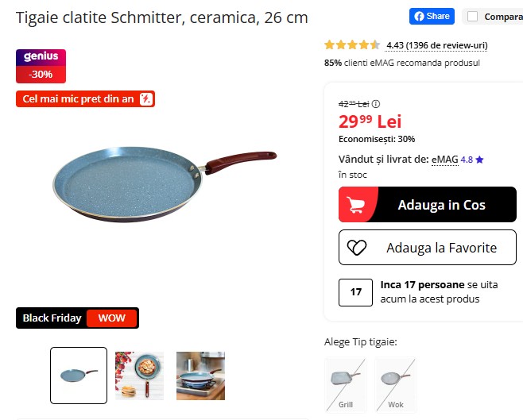Open the 1396 de review-uri link
The image size is (523, 420).
point(436,45)
